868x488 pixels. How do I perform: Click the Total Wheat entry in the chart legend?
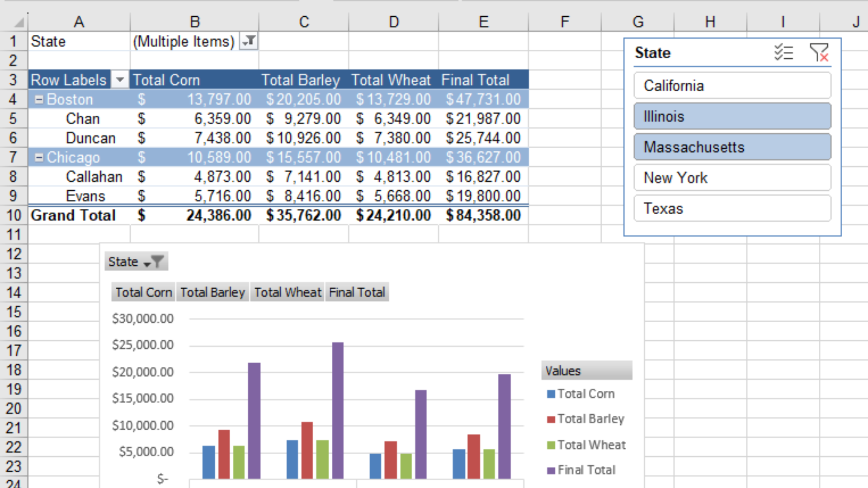591,445
